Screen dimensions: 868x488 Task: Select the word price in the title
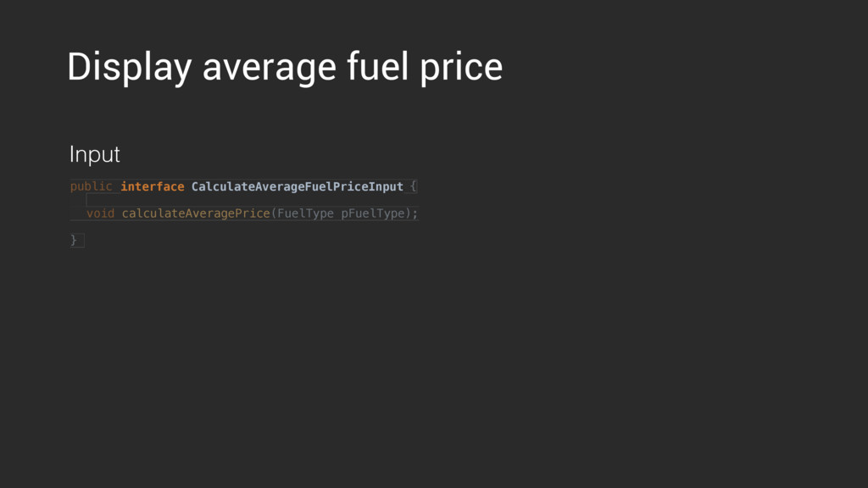pos(461,69)
